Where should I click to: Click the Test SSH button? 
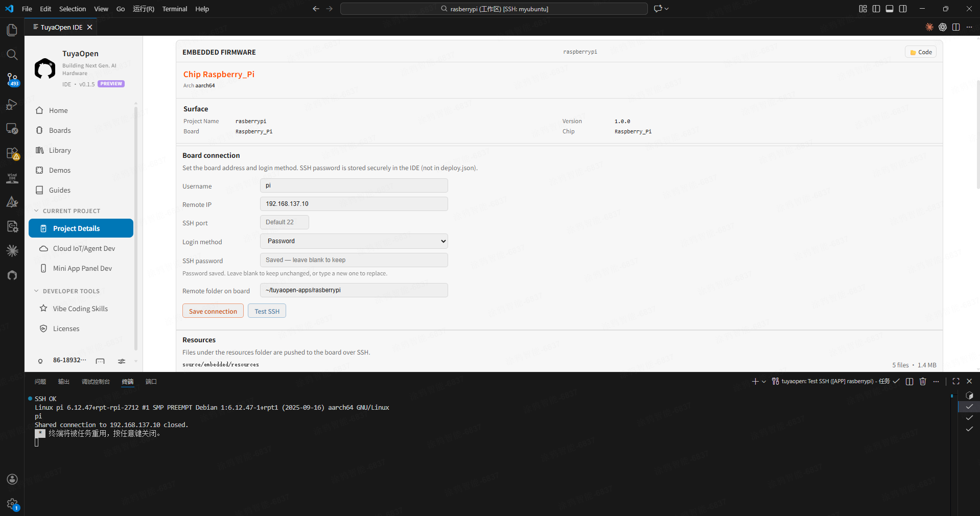[267, 311]
